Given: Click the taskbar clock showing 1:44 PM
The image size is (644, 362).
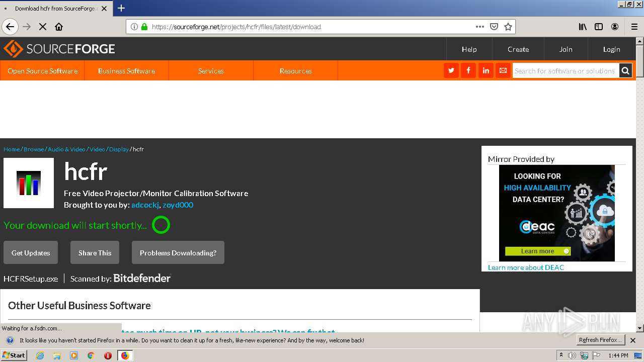Looking at the screenshot, I should [618, 355].
